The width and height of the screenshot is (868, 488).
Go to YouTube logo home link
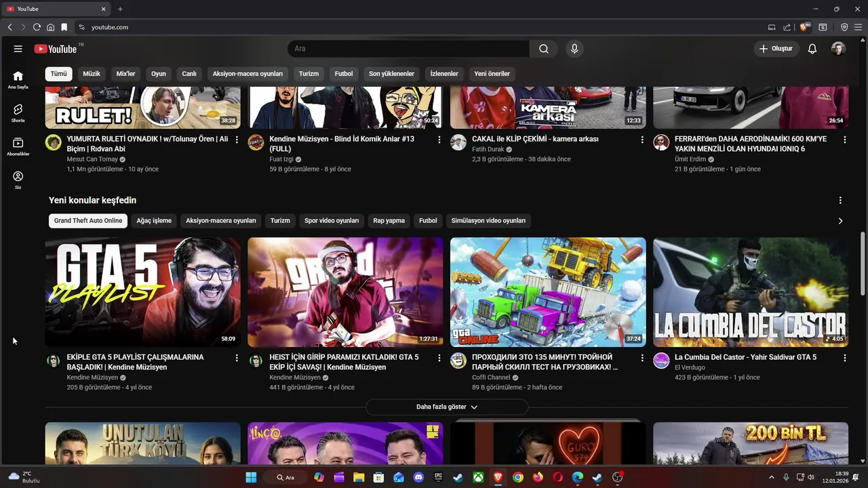(x=56, y=49)
